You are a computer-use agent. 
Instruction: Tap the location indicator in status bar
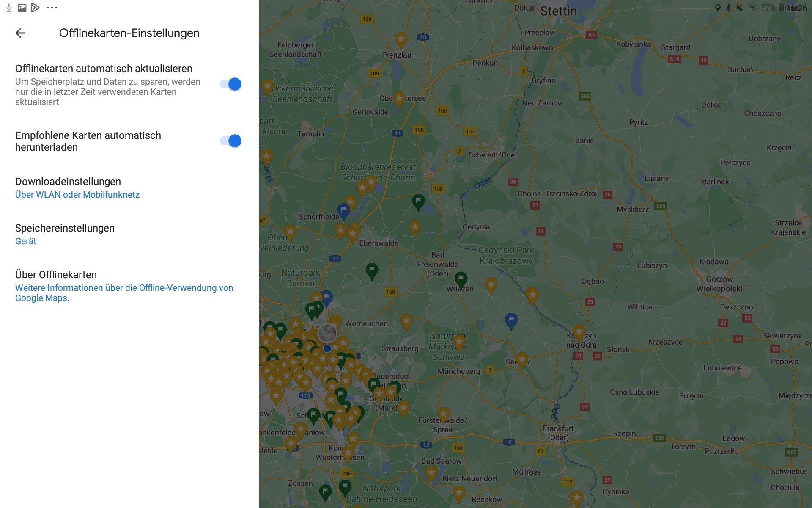coord(717,8)
